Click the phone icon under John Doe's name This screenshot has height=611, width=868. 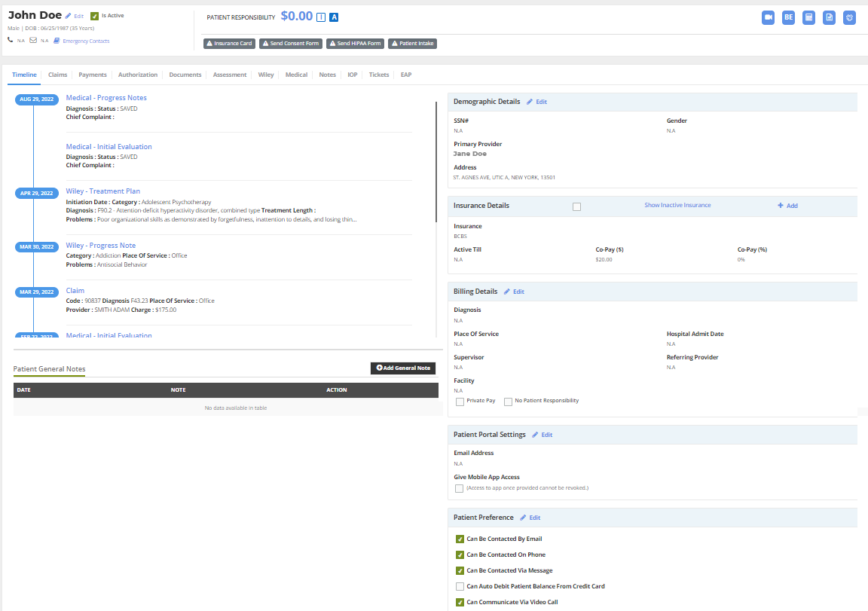click(x=10, y=40)
